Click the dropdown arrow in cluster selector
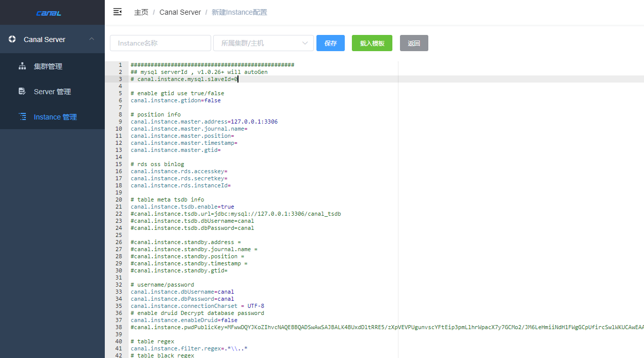Viewport: 644px width, 358px height. click(305, 43)
